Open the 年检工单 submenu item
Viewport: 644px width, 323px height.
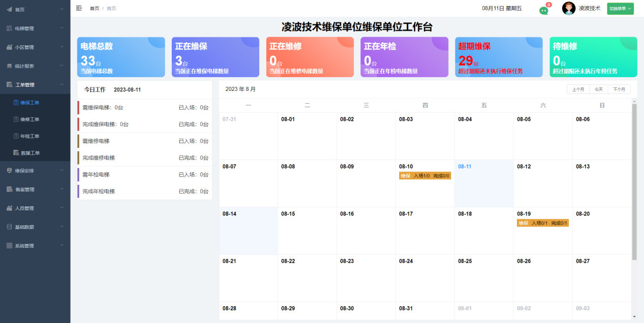[35, 136]
